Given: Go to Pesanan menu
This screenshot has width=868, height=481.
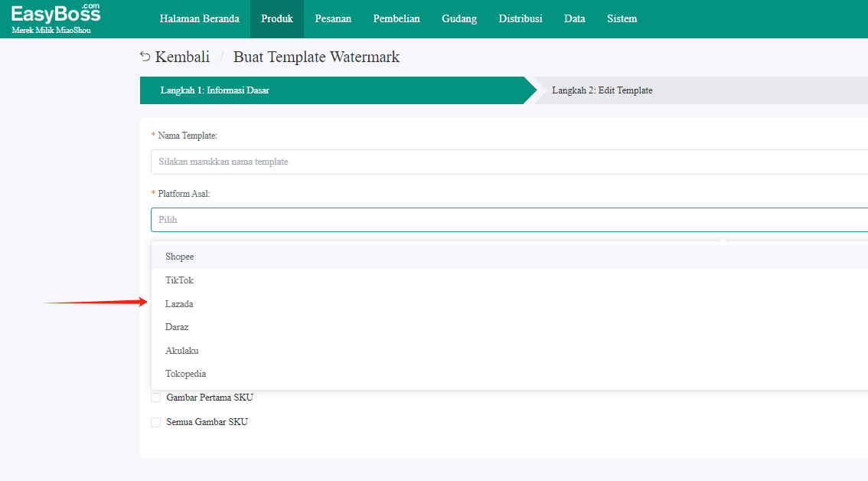Looking at the screenshot, I should [x=333, y=19].
